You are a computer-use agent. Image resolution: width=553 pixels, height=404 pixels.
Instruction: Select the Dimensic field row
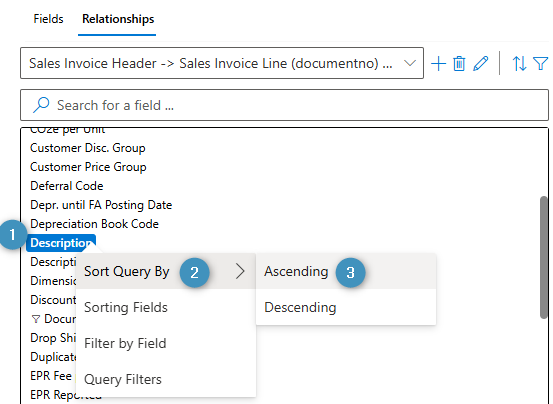53,281
